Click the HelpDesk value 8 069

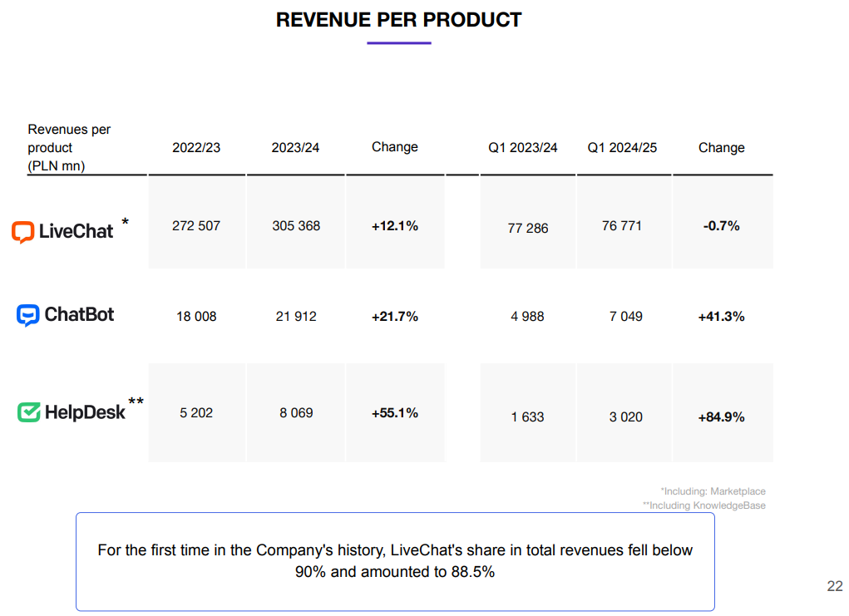coord(296,413)
